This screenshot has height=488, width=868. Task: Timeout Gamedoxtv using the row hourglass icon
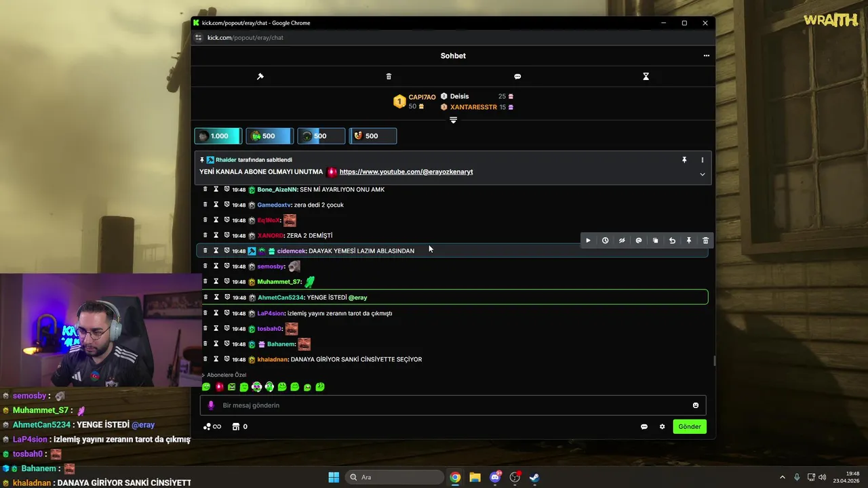coord(216,205)
